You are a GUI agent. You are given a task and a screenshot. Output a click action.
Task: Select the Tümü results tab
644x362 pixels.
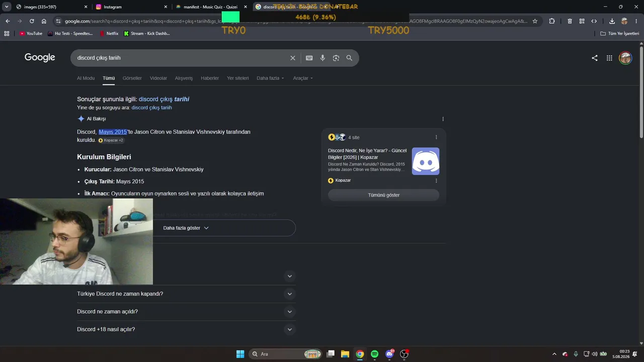pos(109,78)
